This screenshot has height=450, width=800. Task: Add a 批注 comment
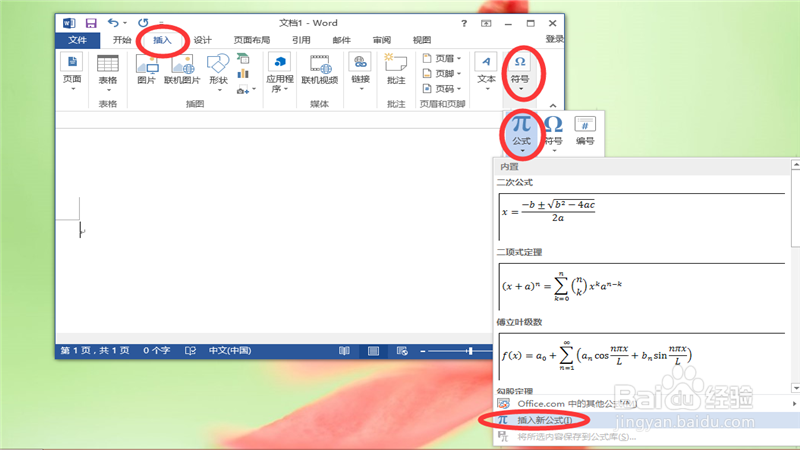pyautogui.click(x=396, y=69)
